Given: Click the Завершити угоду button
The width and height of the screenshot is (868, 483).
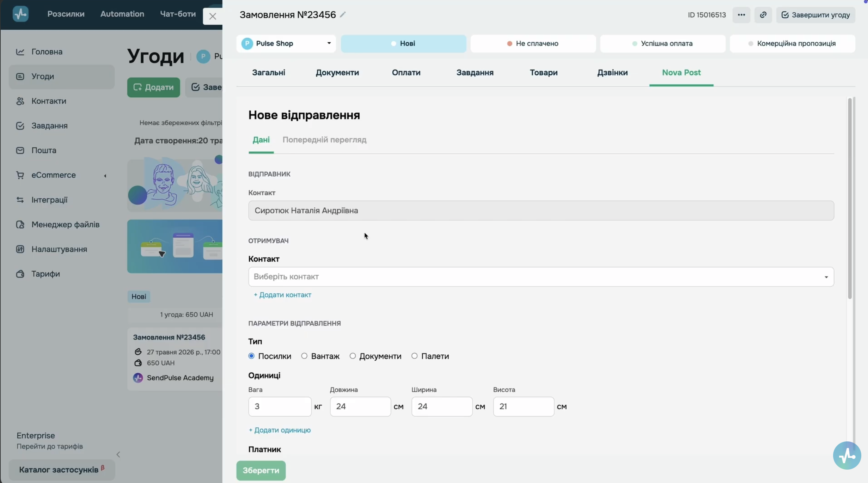Looking at the screenshot, I should [815, 15].
